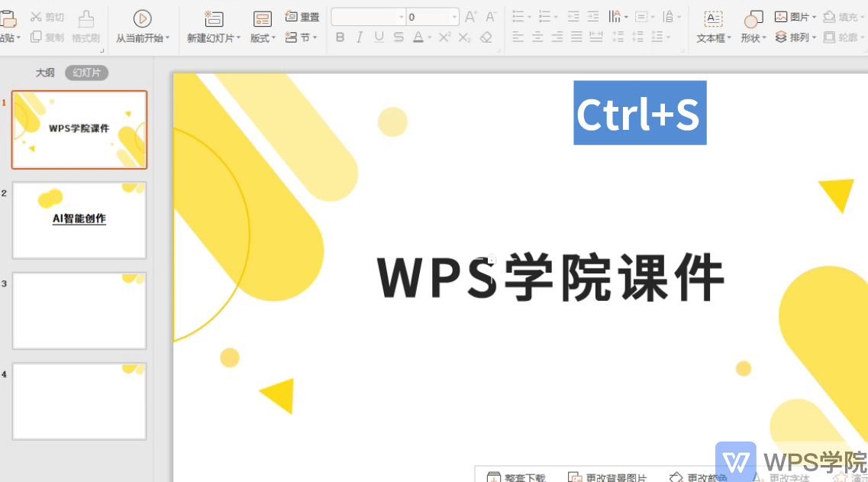Click the Shapes (形状) icon
The height and width of the screenshot is (482, 868).
753,19
